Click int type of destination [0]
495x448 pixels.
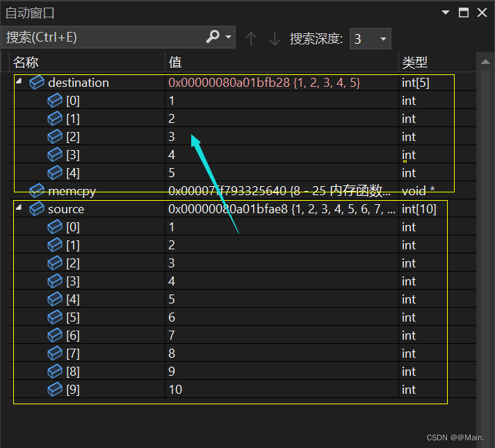click(x=409, y=101)
